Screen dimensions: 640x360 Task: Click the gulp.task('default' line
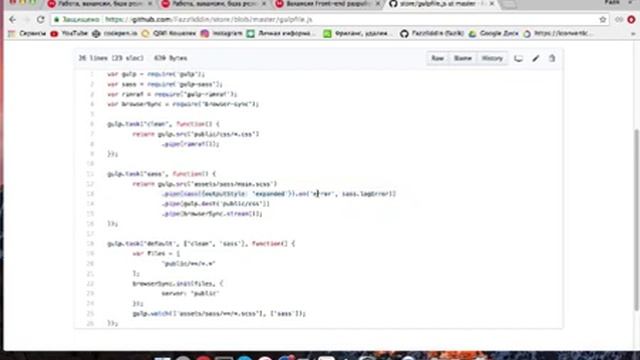[x=201, y=244]
